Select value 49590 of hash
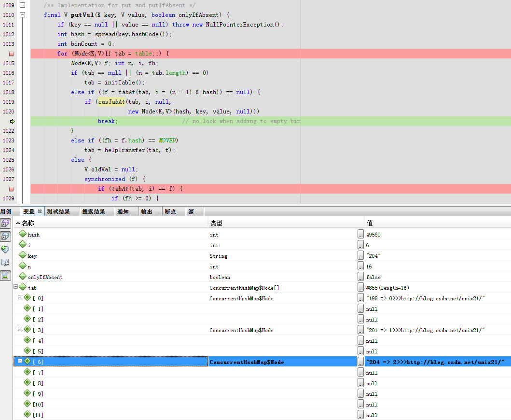511x420 pixels. 373,235
